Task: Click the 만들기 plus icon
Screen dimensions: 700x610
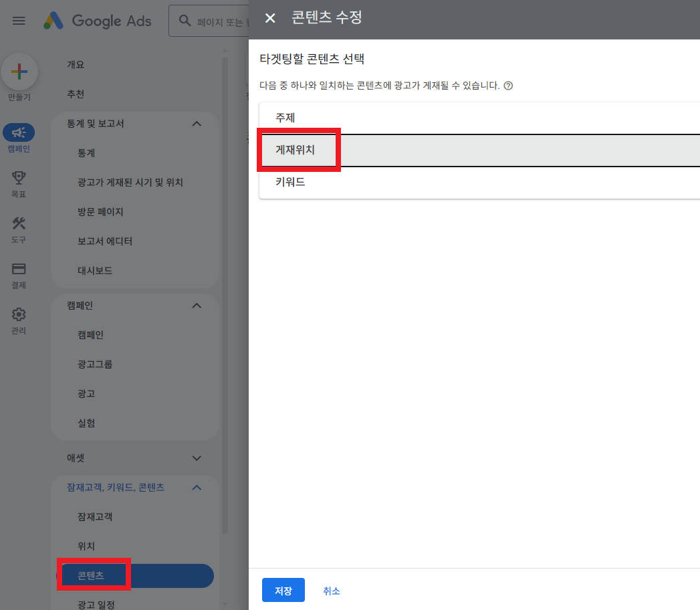Action: tap(19, 71)
